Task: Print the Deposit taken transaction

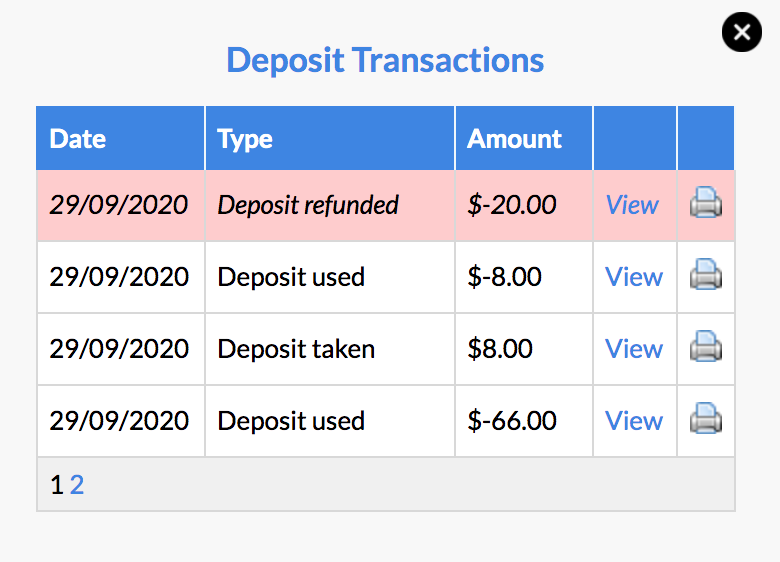Action: pos(706,346)
